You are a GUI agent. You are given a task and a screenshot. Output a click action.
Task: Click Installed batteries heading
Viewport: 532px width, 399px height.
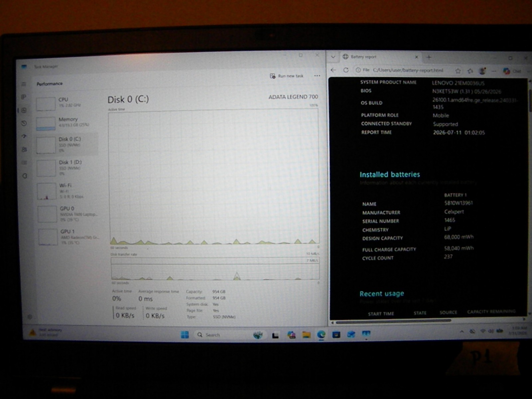click(x=390, y=174)
